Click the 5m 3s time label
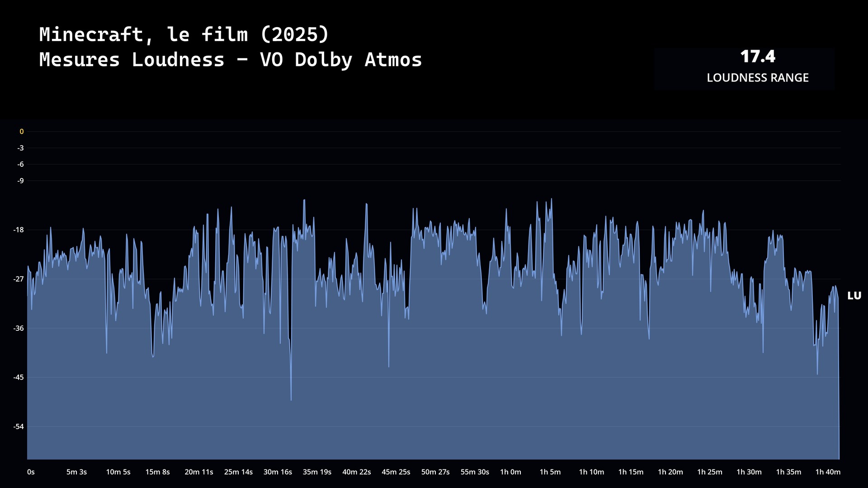868x488 pixels. (76, 472)
